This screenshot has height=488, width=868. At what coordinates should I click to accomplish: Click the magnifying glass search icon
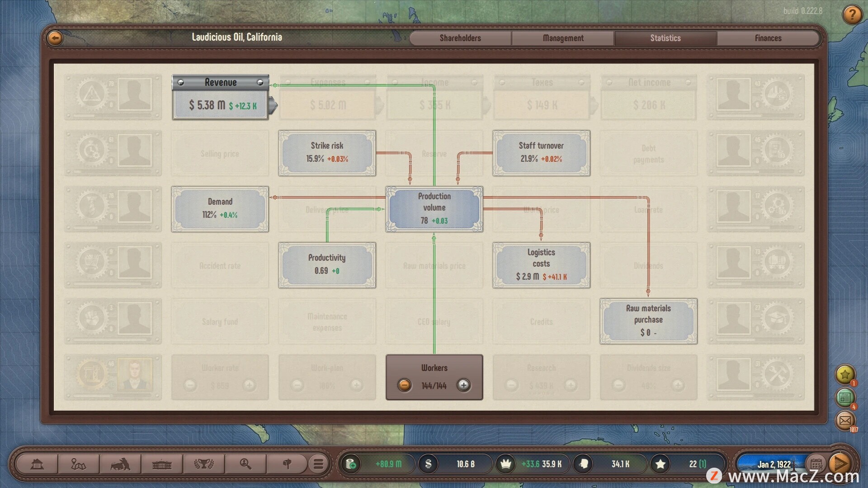point(245,464)
